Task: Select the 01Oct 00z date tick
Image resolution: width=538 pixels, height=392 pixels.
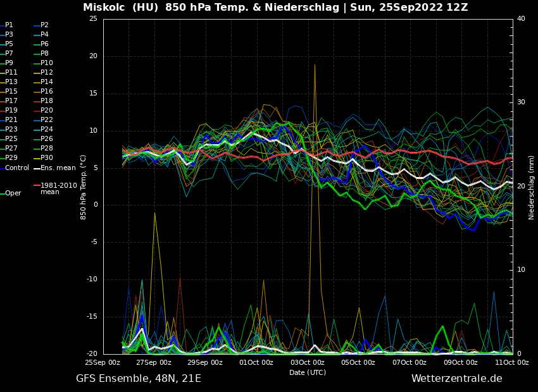Action: pyautogui.click(x=256, y=362)
